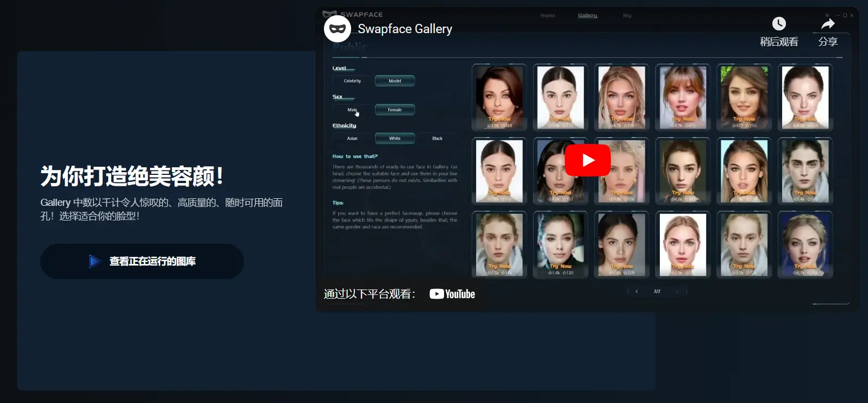The image size is (868, 403).
Task: Select the Home tab in the video preview
Action: point(548,16)
